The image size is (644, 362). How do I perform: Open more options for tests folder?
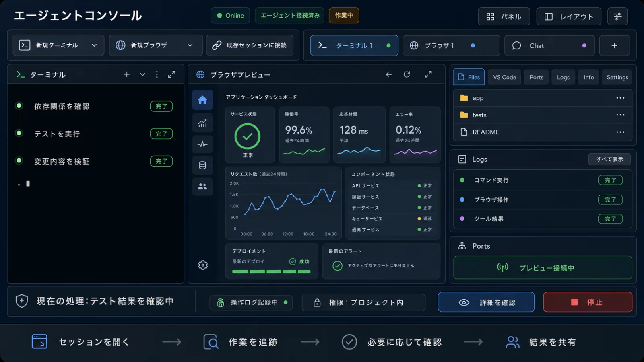pos(620,115)
